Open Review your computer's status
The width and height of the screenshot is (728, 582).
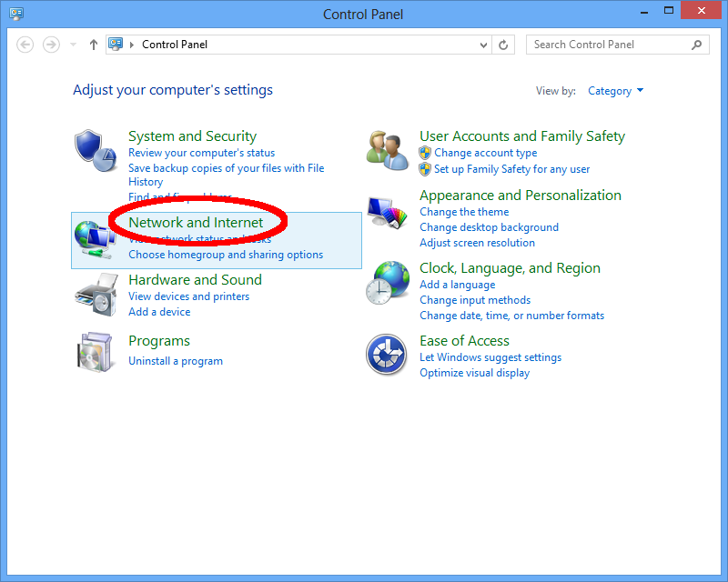pos(201,153)
